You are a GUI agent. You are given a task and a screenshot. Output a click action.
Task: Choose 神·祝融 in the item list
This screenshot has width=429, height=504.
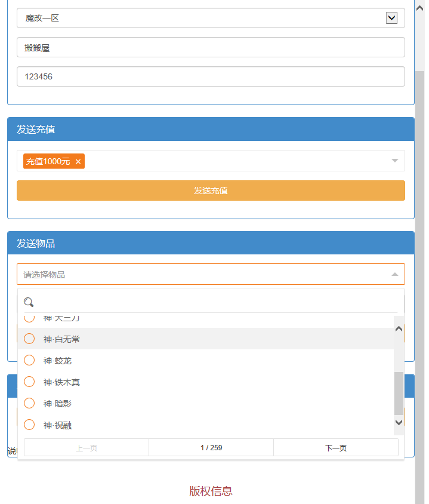tap(29, 425)
